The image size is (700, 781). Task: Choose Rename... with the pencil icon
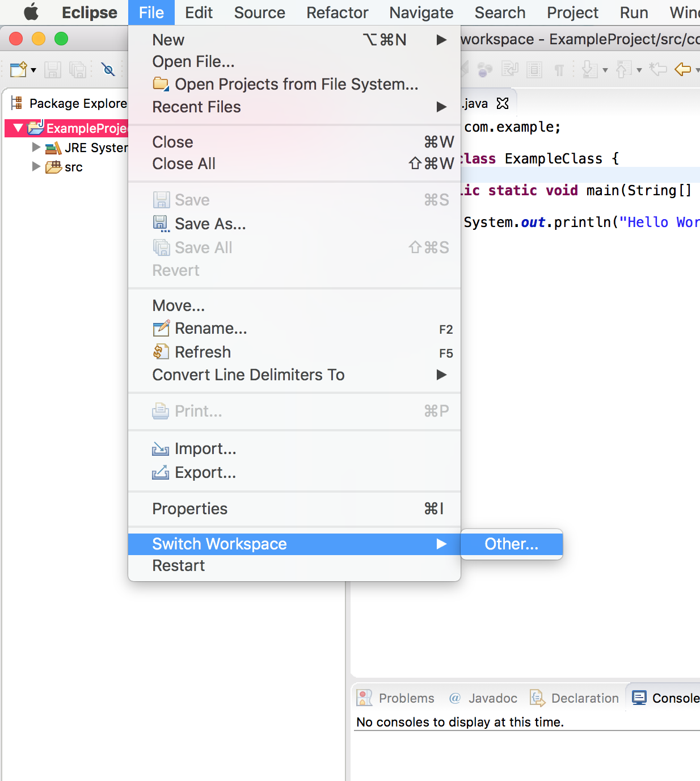tap(294, 328)
